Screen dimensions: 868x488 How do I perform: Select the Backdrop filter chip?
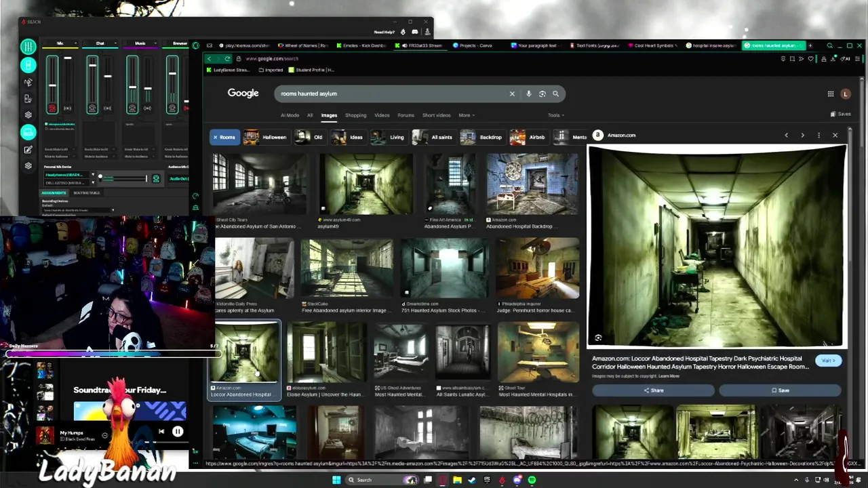(482, 137)
